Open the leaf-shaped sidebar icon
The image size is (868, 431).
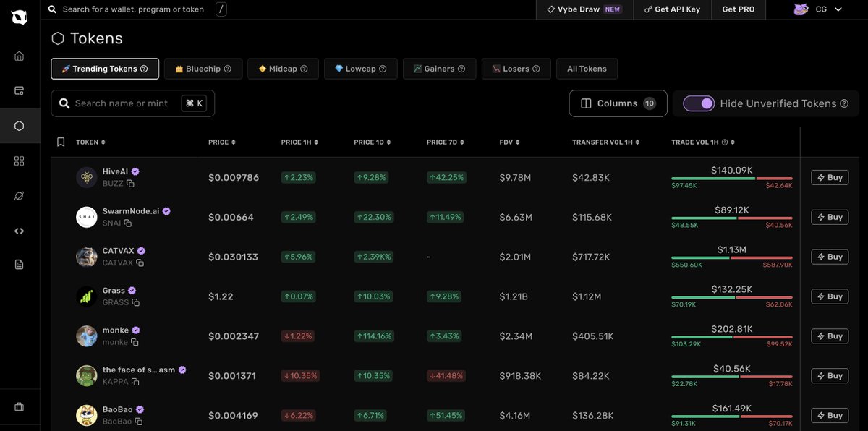pos(20,196)
